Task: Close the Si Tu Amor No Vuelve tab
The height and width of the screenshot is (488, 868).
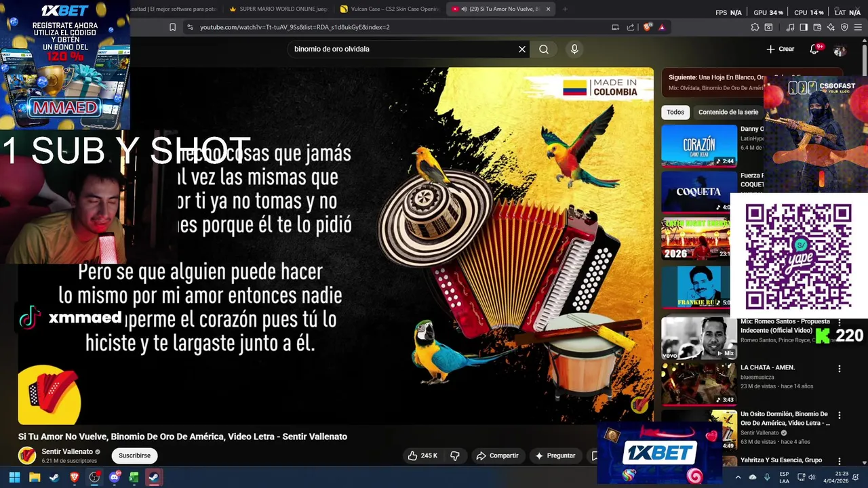Action: coord(548,9)
